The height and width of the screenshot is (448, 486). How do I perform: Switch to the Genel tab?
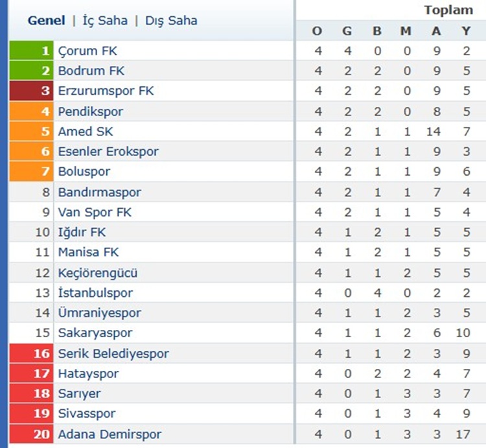(x=46, y=21)
